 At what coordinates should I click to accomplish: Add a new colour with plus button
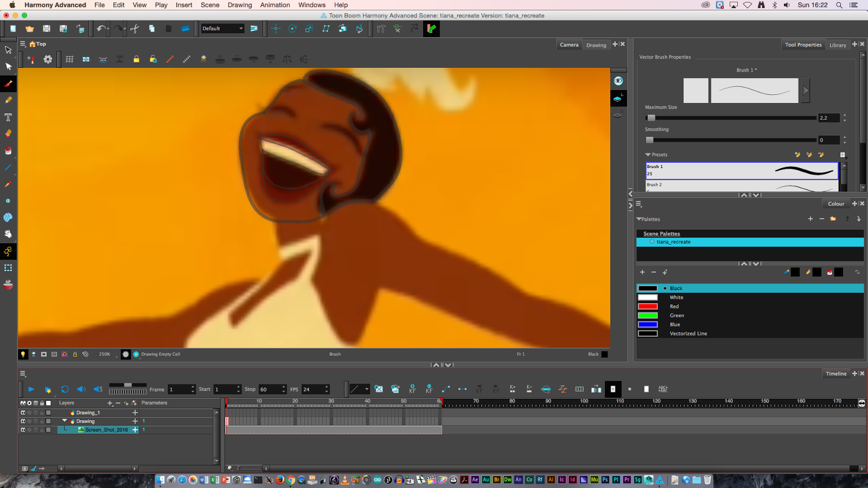(642, 272)
